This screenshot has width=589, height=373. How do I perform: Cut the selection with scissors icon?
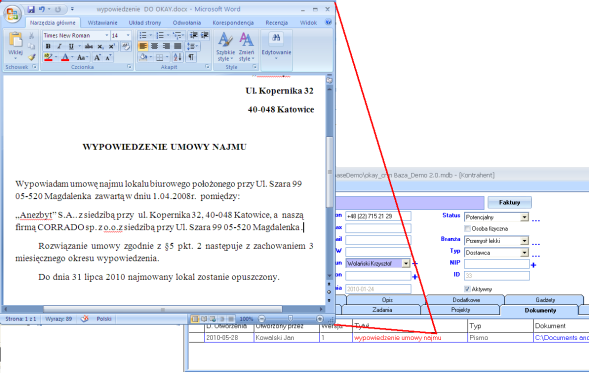32,36
